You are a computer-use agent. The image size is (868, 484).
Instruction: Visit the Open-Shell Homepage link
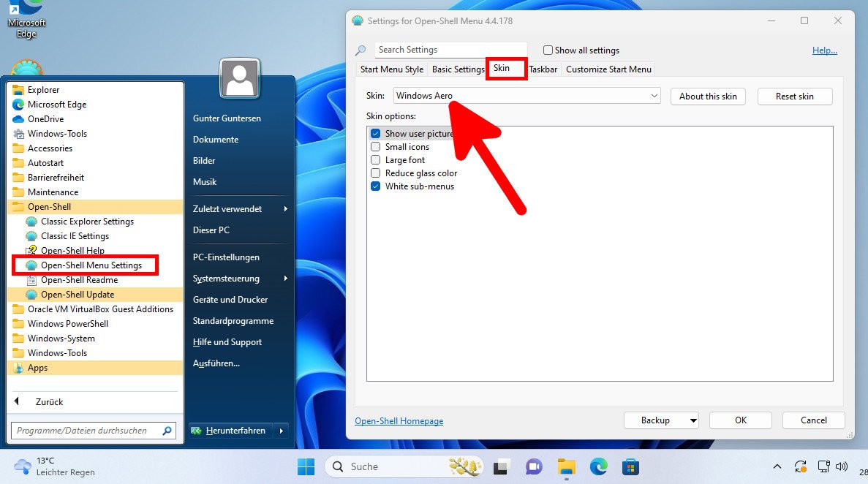399,420
